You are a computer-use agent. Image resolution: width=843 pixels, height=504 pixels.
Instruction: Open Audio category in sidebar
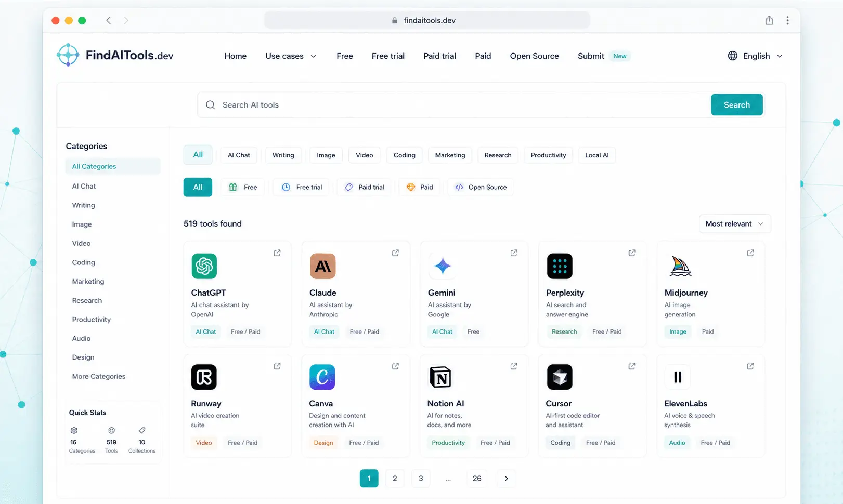click(81, 338)
